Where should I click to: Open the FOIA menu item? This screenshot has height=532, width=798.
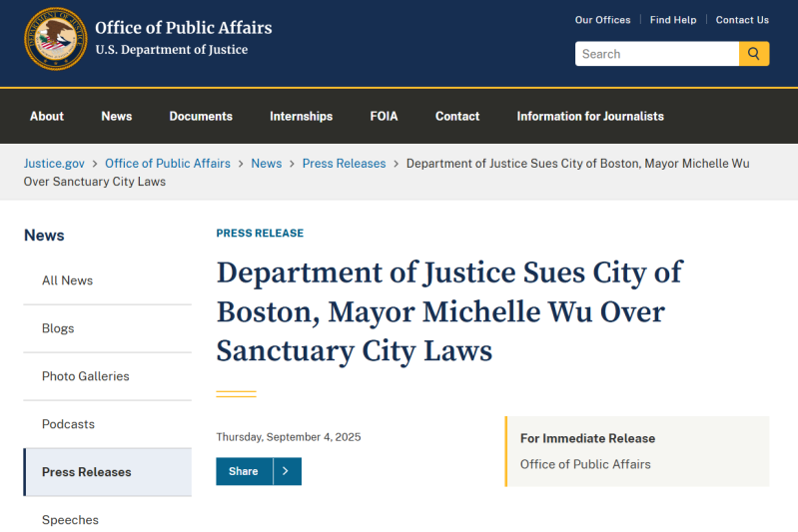384,116
